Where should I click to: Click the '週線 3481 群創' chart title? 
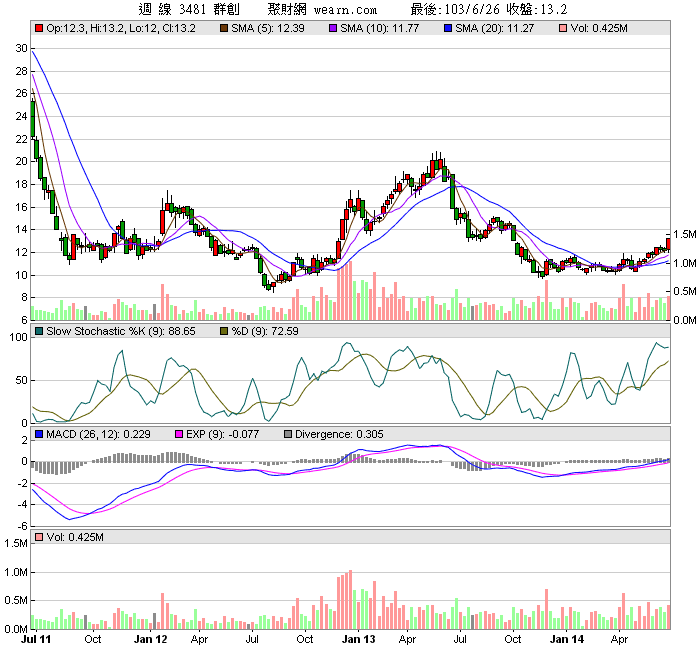tap(189, 9)
